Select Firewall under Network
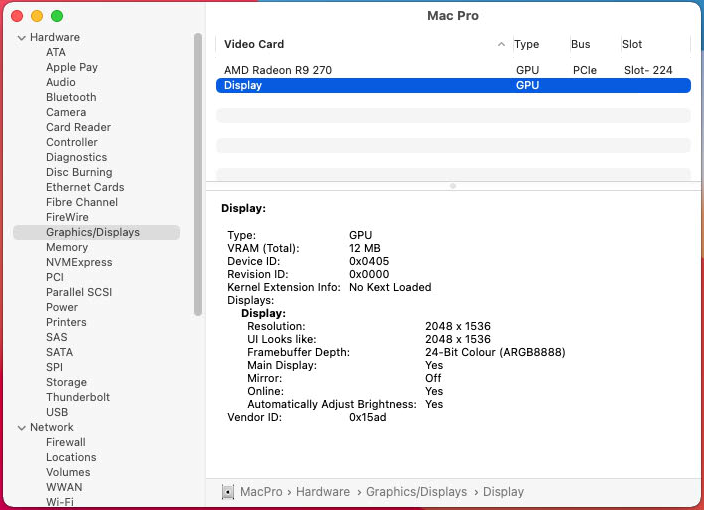The height and width of the screenshot is (510, 704). 66,442
